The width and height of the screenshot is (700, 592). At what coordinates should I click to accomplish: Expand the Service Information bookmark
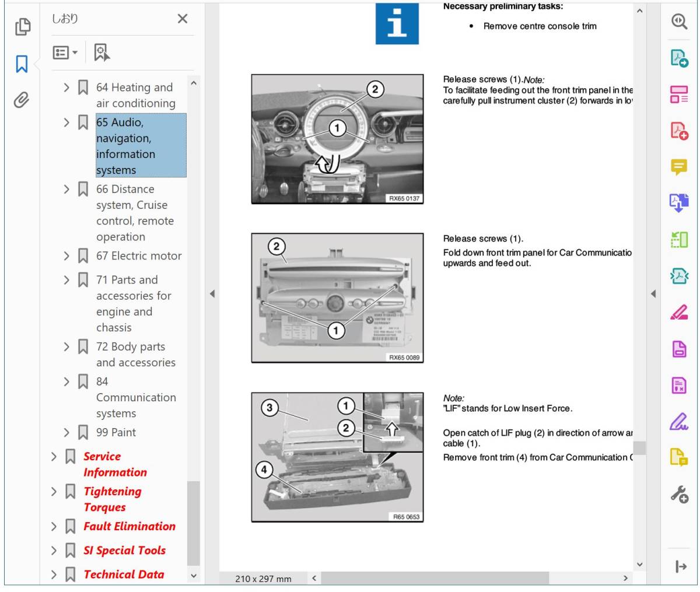pos(54,457)
